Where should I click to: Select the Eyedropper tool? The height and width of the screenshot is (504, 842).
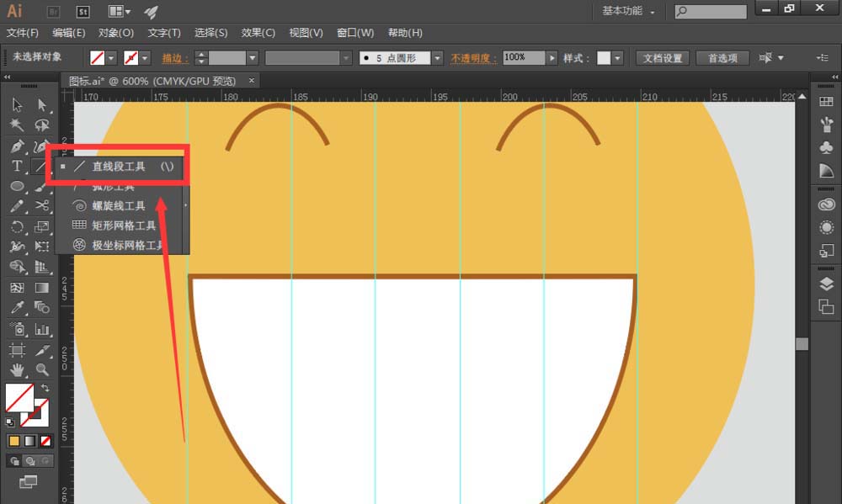click(17, 308)
